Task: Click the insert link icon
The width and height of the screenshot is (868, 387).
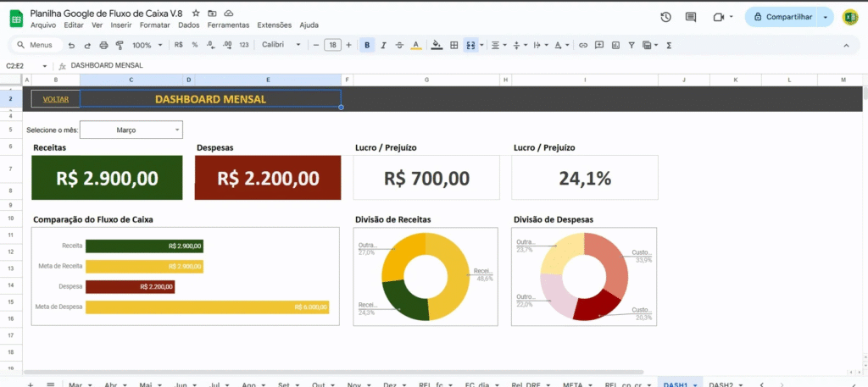Action: 584,45
